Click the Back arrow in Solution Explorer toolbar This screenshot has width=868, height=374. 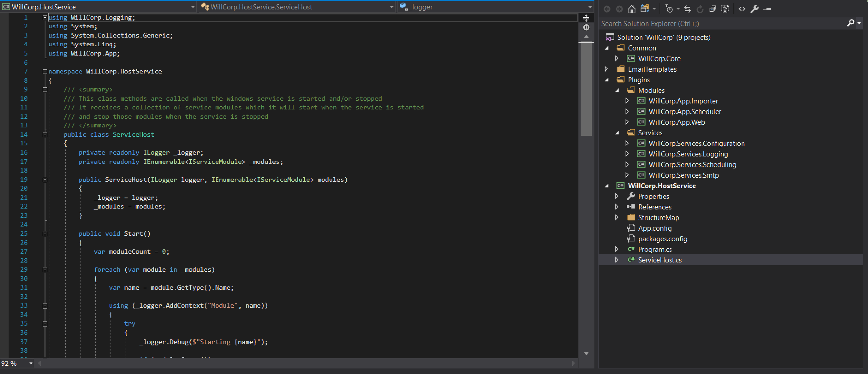pyautogui.click(x=607, y=9)
